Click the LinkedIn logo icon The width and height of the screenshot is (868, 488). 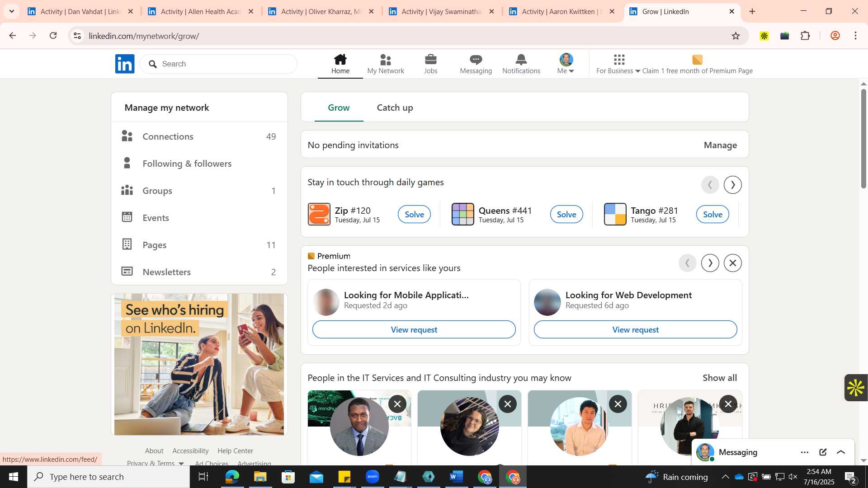coord(125,64)
